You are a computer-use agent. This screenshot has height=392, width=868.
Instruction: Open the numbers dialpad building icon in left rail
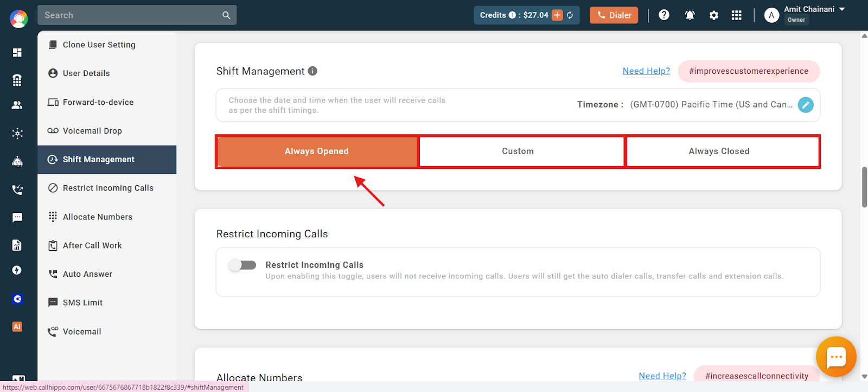[17, 80]
